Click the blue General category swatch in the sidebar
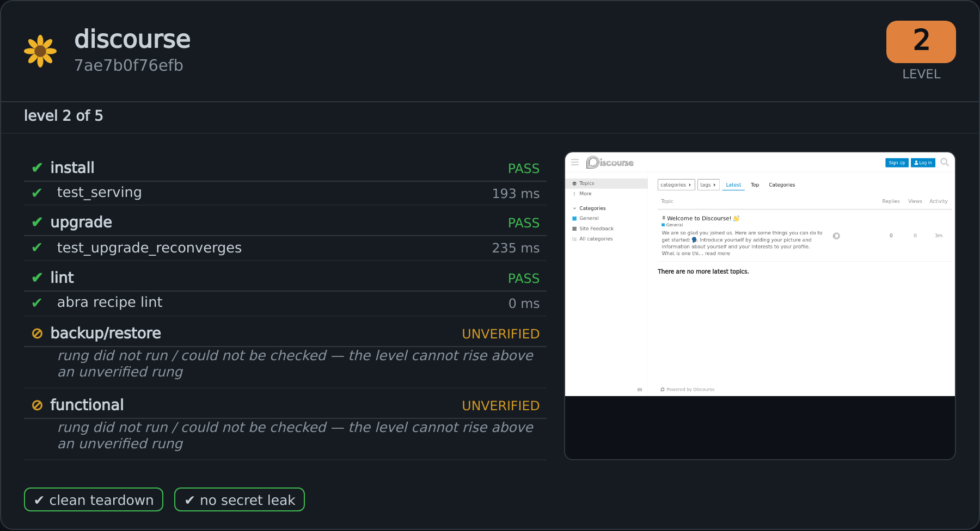Viewport: 980px width, 531px height. tap(574, 219)
